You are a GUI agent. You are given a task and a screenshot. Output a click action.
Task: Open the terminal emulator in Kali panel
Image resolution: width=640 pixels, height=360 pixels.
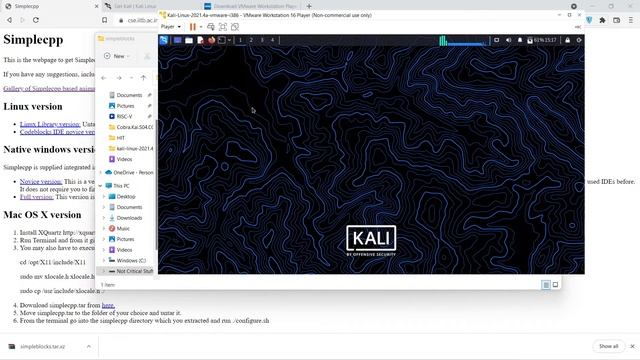coord(222,40)
